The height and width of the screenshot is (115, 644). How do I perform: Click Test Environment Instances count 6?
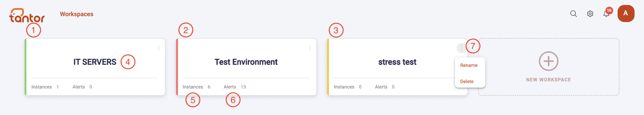[x=209, y=87]
